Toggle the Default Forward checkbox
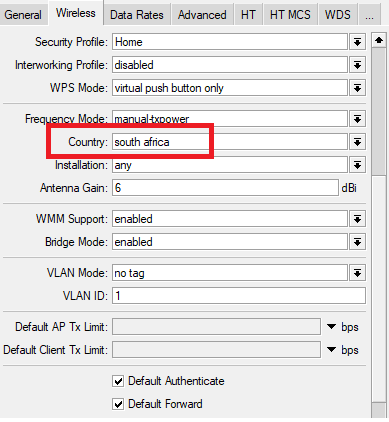 pos(118,404)
